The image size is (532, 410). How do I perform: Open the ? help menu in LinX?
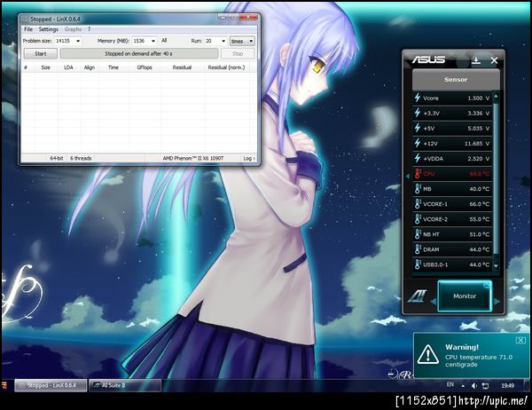coord(90,29)
